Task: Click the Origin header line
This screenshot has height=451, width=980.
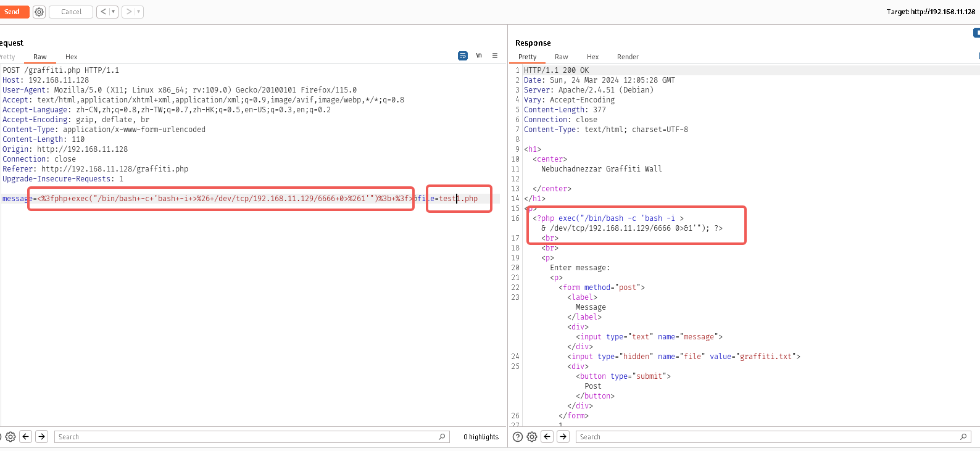Action: (x=65, y=149)
